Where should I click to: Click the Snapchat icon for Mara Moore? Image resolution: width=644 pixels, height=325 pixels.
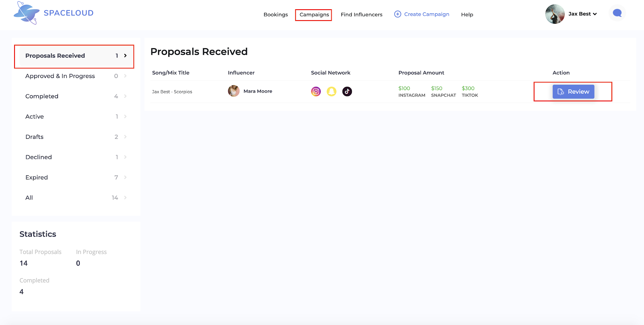point(331,92)
